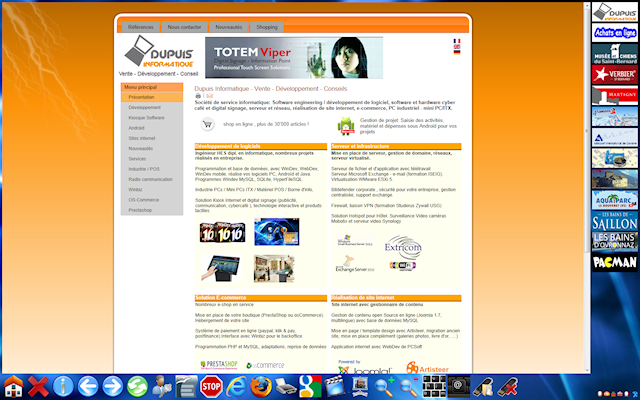Open the Martigny sidebar shortcut
The image size is (640, 400).
[615, 96]
